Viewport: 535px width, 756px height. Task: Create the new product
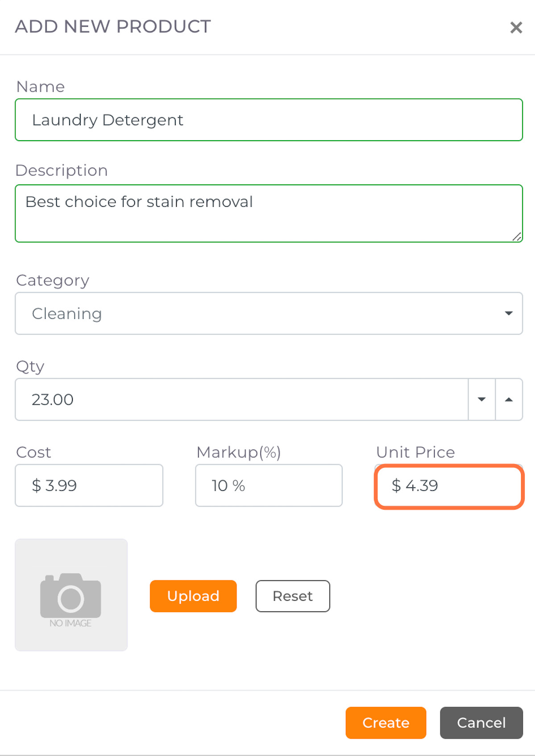(x=386, y=723)
